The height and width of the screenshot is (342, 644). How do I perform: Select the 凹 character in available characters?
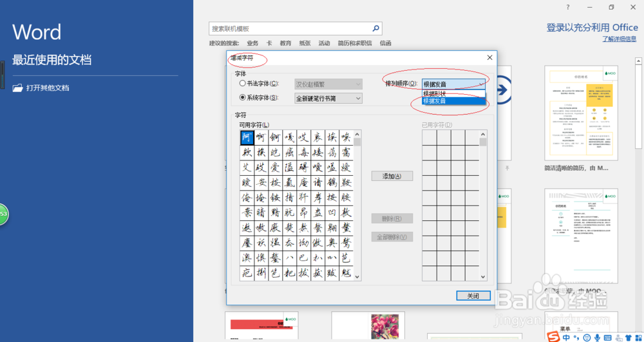coord(332,213)
